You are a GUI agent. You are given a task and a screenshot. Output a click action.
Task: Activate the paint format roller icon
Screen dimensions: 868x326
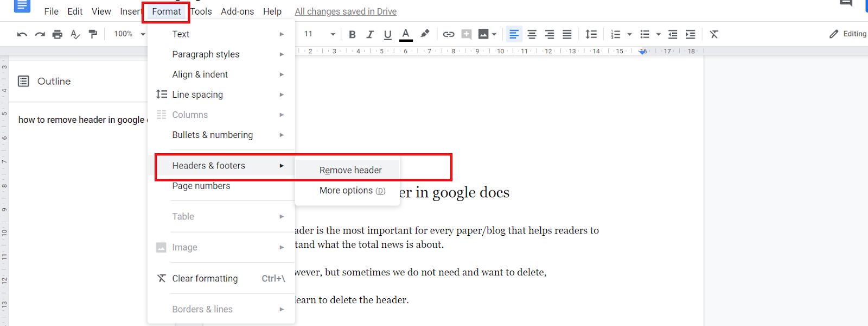click(x=93, y=34)
